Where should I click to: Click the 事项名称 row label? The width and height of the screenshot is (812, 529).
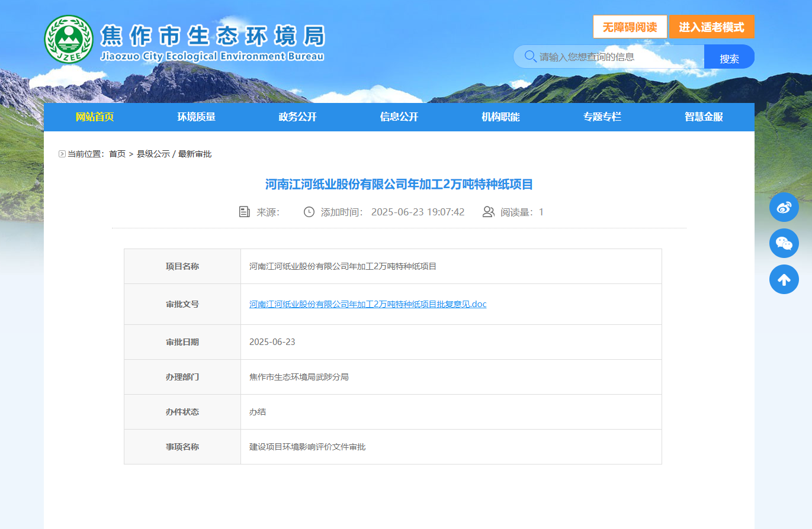[182, 447]
